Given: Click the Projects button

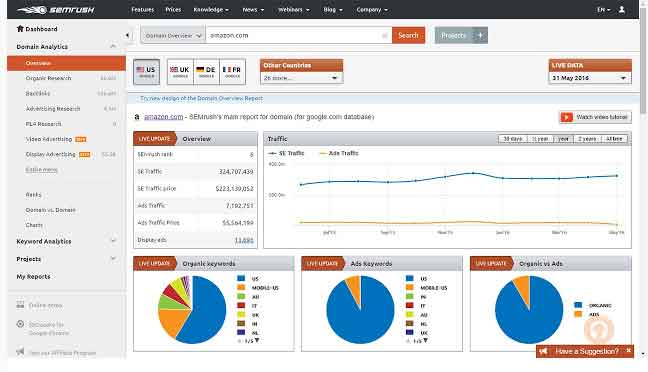Looking at the screenshot, I should tap(454, 36).
